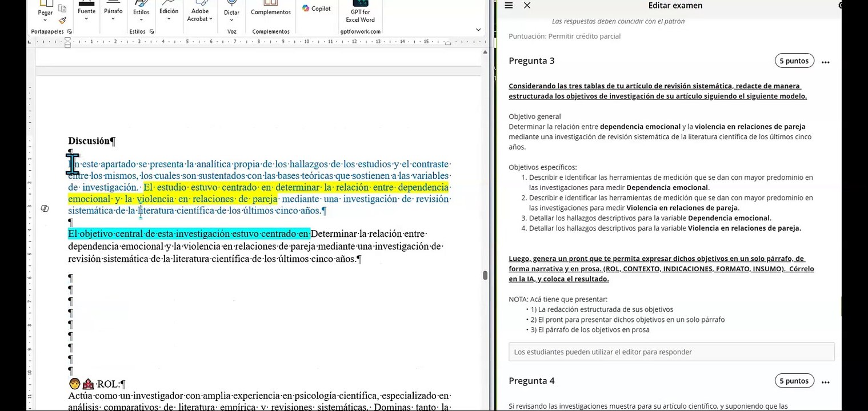Click the tab selector at ruler corner
Image resolution: width=868 pixels, height=411 pixels.
click(30, 42)
